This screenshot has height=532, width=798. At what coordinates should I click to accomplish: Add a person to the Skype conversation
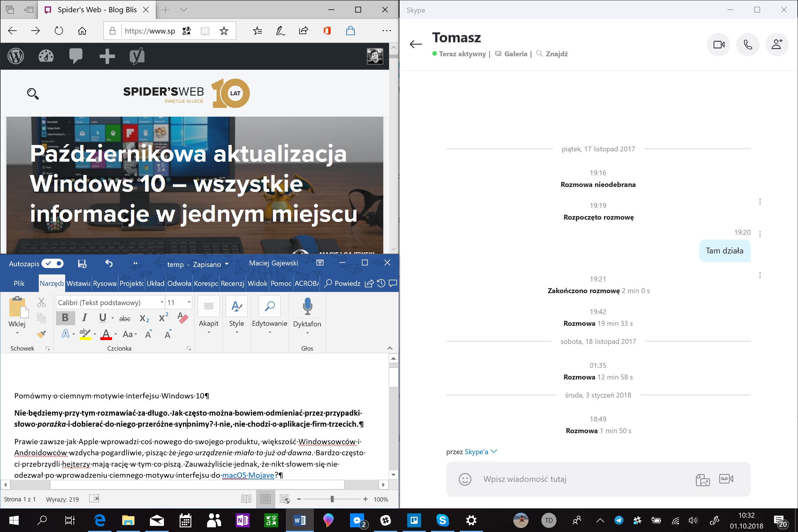click(x=777, y=44)
